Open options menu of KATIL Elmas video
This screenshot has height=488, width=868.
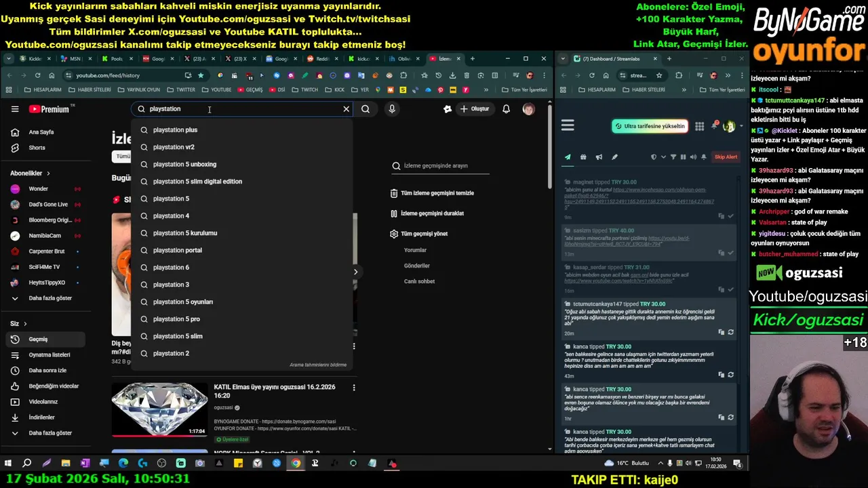click(353, 388)
